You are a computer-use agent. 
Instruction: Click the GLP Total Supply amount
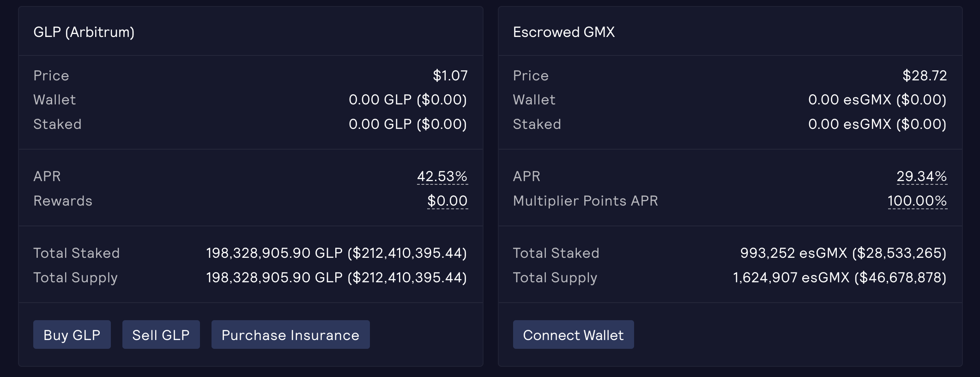tap(336, 277)
